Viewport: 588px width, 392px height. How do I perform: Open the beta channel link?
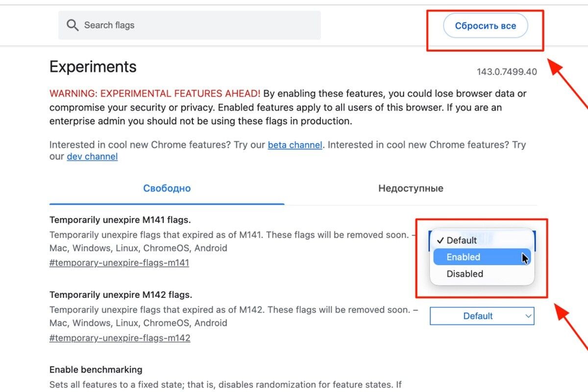point(295,145)
